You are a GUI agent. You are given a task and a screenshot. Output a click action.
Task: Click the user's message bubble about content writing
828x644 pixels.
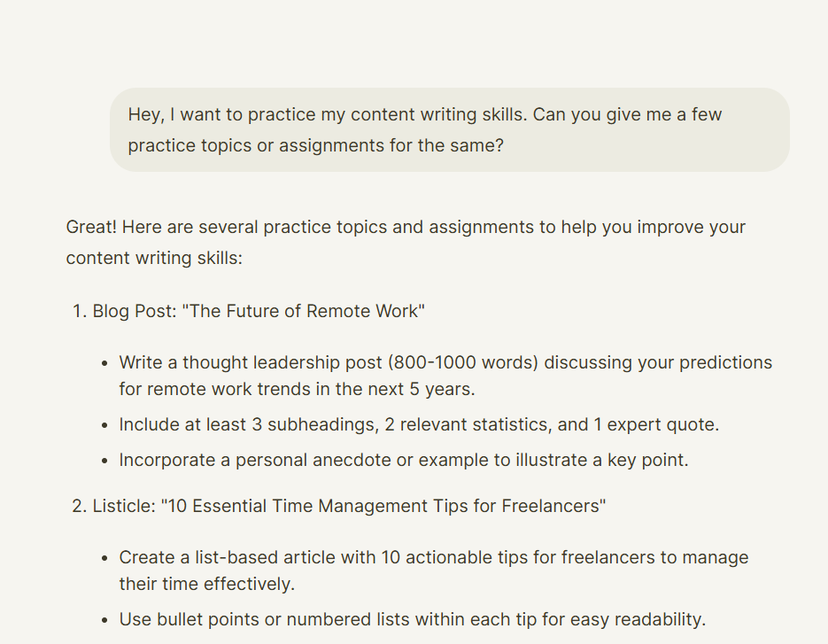(x=449, y=129)
